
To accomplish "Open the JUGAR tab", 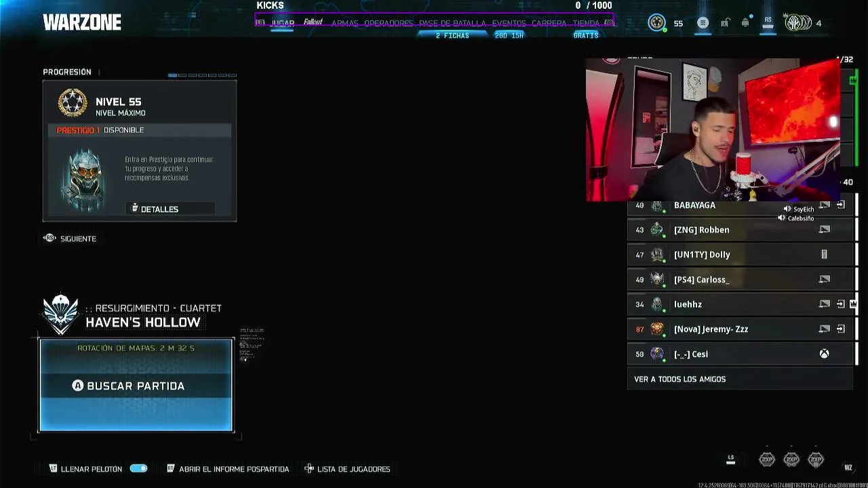I will (282, 23).
